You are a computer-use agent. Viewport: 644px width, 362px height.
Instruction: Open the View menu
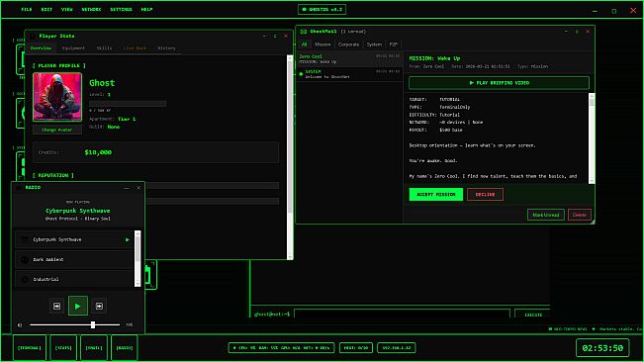(x=66, y=10)
